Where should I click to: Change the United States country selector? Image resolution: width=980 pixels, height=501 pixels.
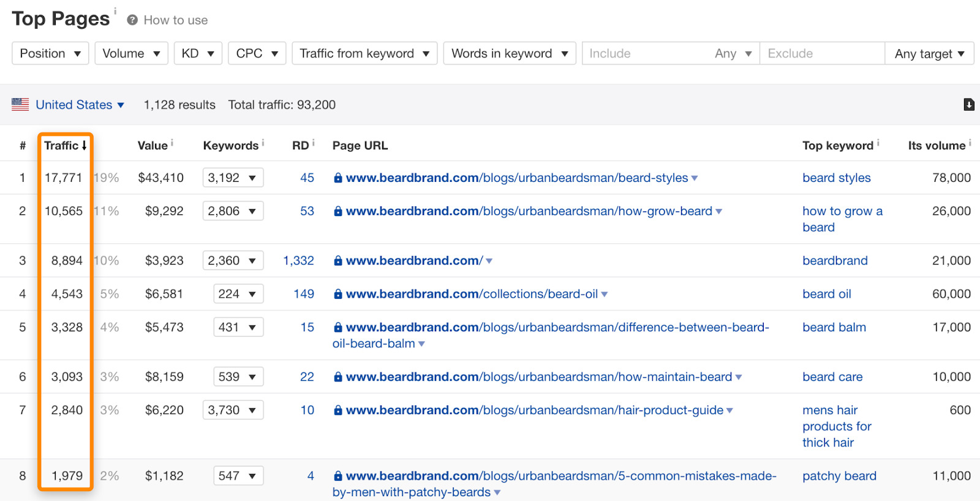tap(80, 105)
